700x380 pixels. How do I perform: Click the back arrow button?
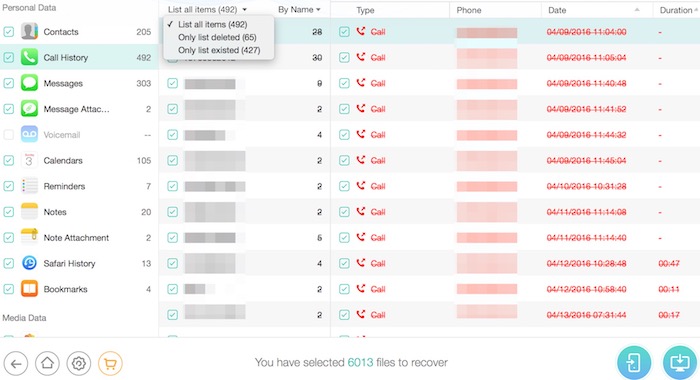[x=16, y=363]
